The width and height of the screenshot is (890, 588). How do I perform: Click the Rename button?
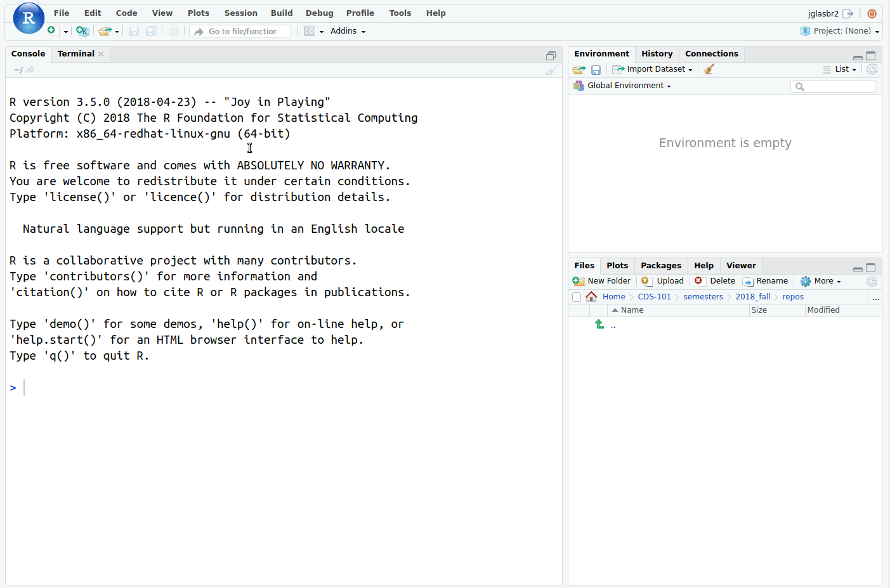765,281
